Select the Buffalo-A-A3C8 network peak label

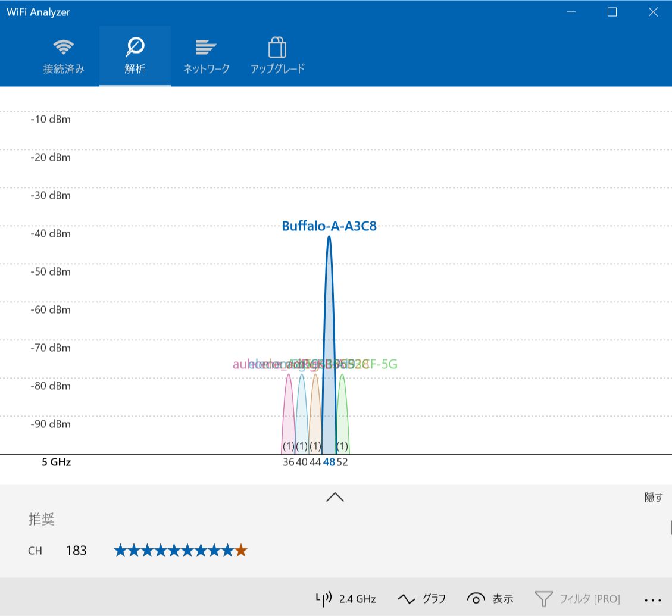point(329,226)
